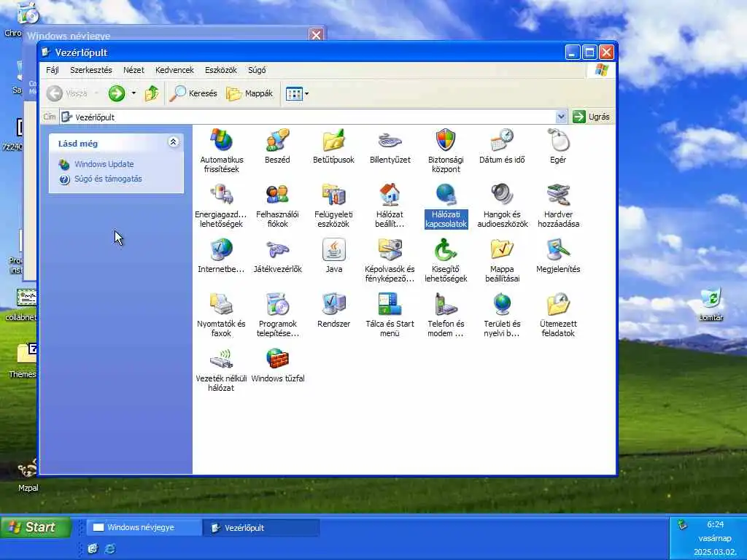Click the Start button

[x=36, y=527]
